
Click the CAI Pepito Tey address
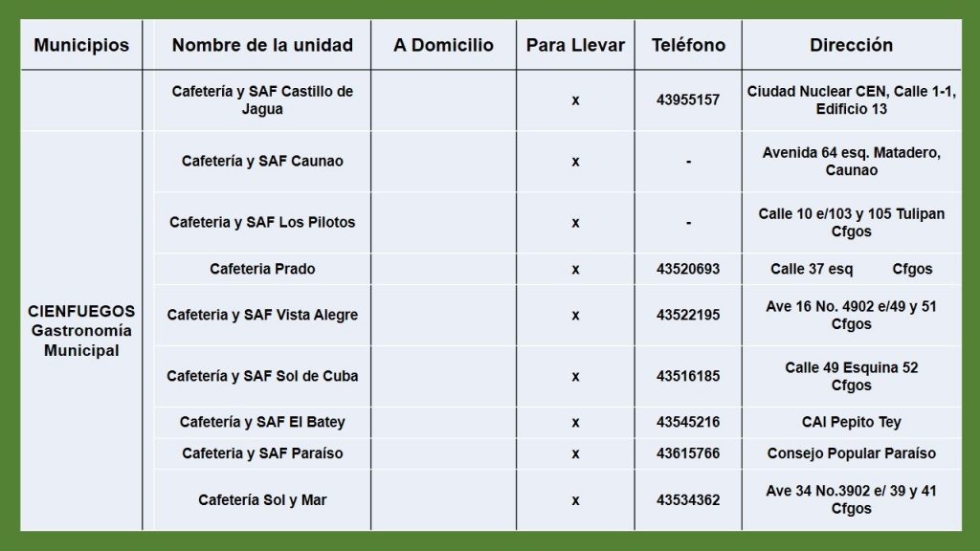(x=851, y=422)
